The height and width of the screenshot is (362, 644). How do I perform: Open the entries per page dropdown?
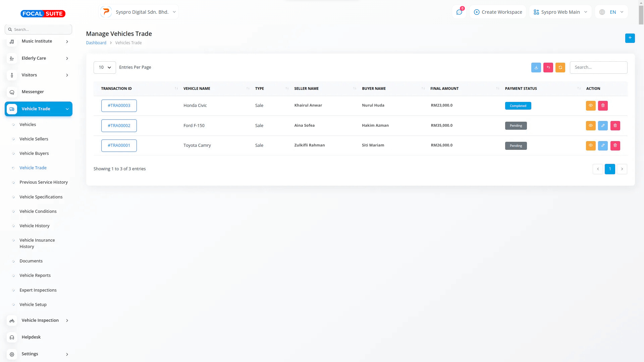(x=105, y=67)
